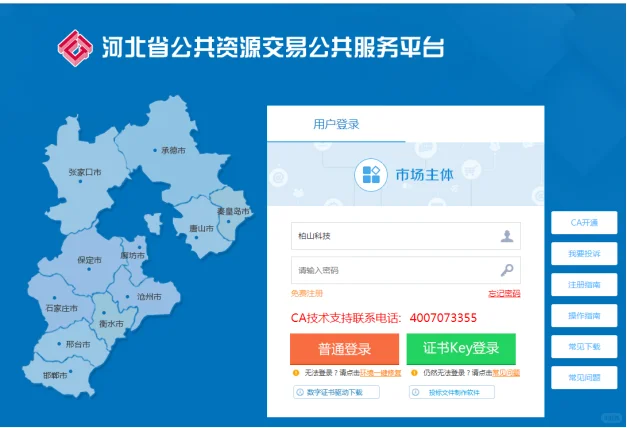Select 石家庄市 city dot on the map
Image resolution: width=627 pixels, height=428 pixels.
click(x=54, y=298)
